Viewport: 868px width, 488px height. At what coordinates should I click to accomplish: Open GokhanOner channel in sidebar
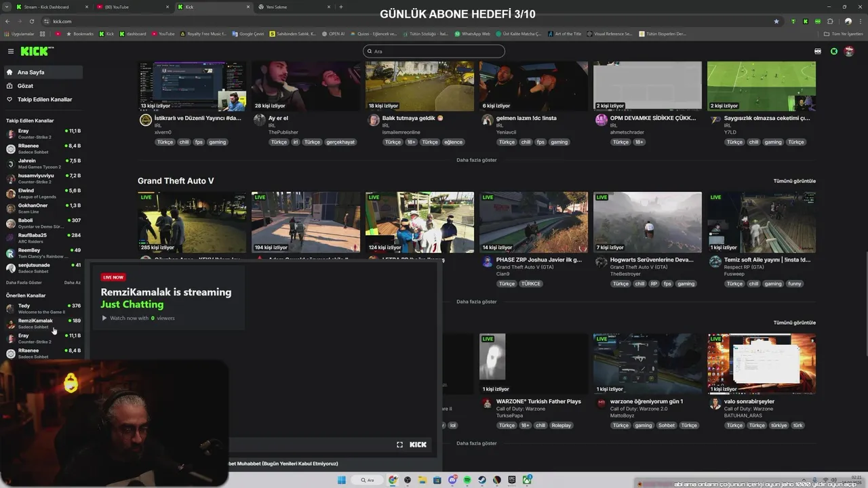coord(43,208)
